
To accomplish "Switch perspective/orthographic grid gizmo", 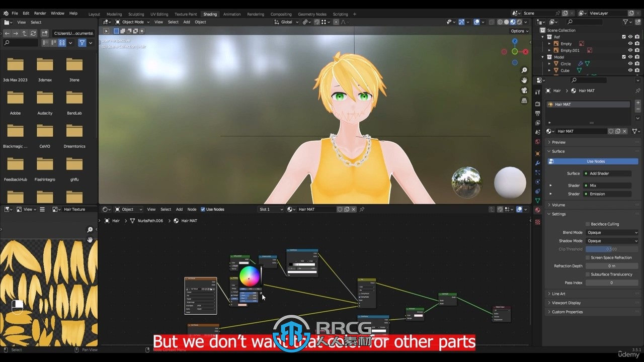I will 524,101.
